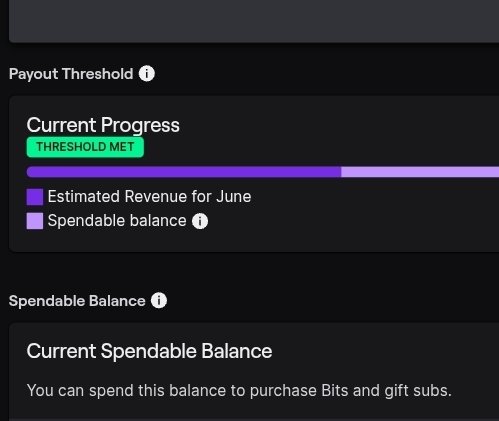Click the Spendable balance legend label
The height and width of the screenshot is (421, 499).
tap(117, 221)
